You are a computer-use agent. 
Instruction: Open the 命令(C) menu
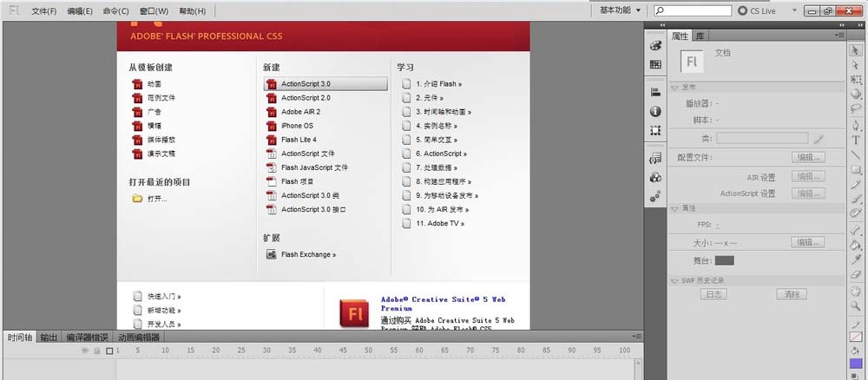coord(115,11)
